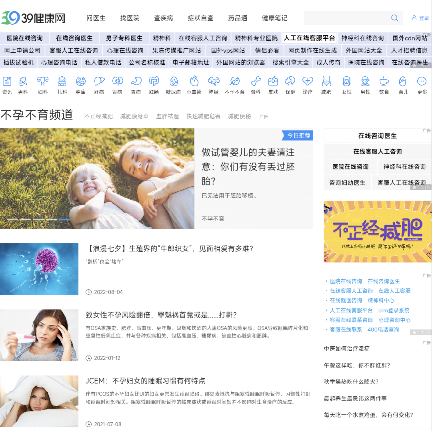Click the 客服人工在线咨询 ad link
Image resolution: width=432 pixels, height=431 pixels.
click(x=74, y=50)
